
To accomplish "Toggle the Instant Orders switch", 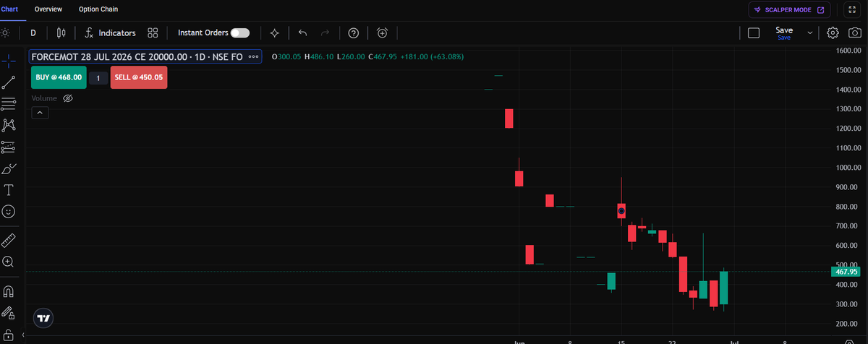I will pyautogui.click(x=239, y=33).
